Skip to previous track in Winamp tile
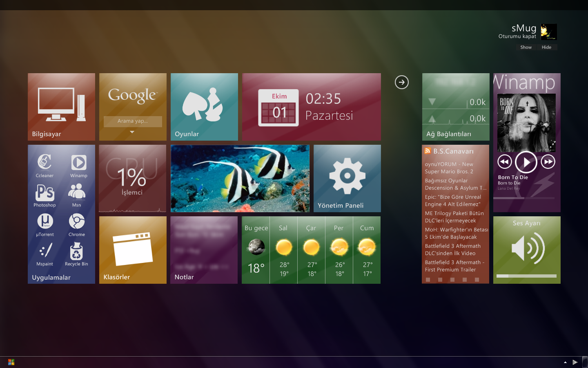This screenshot has height=368, width=588. pyautogui.click(x=505, y=162)
